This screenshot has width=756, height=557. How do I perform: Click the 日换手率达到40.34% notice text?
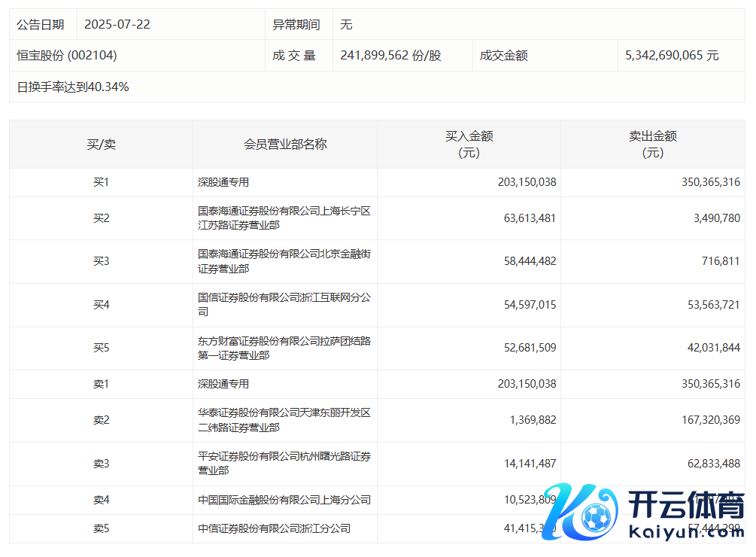(73, 87)
